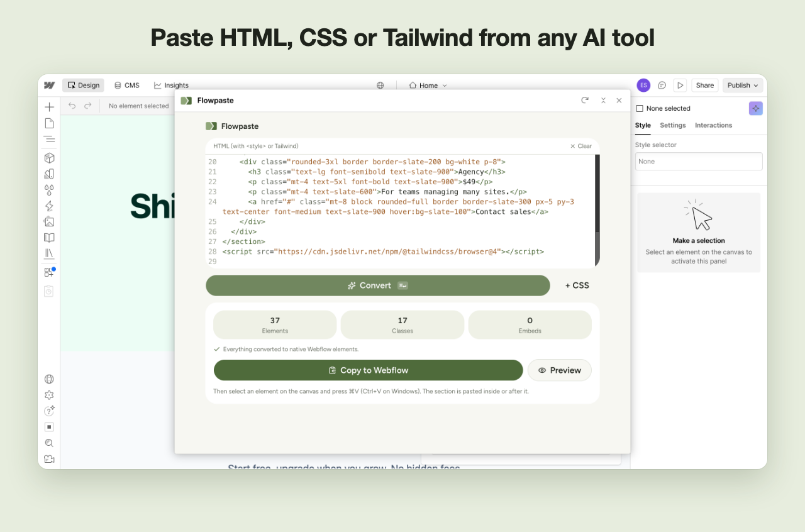Select the Style tab in right panel

[643, 125]
